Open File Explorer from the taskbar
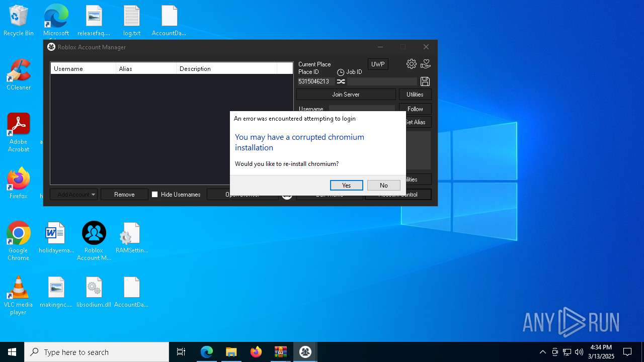Screen dimensions: 644x362 tap(231, 352)
